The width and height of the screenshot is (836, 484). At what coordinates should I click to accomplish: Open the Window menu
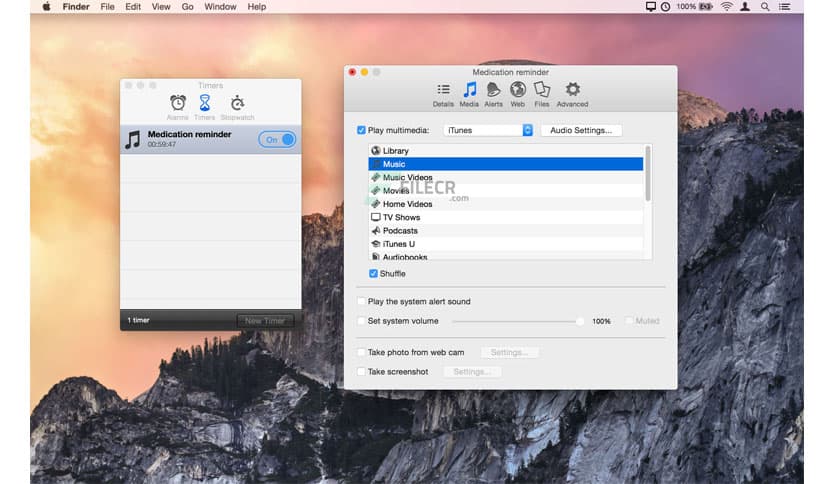(x=220, y=6)
